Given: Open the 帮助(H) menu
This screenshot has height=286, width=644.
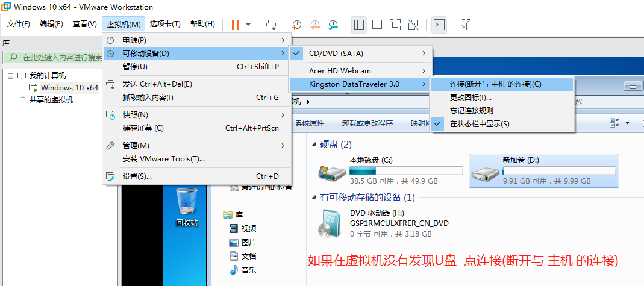Looking at the screenshot, I should 202,24.
